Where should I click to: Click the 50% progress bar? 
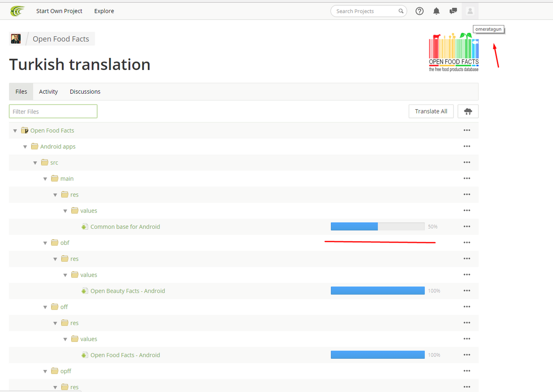[378, 227]
